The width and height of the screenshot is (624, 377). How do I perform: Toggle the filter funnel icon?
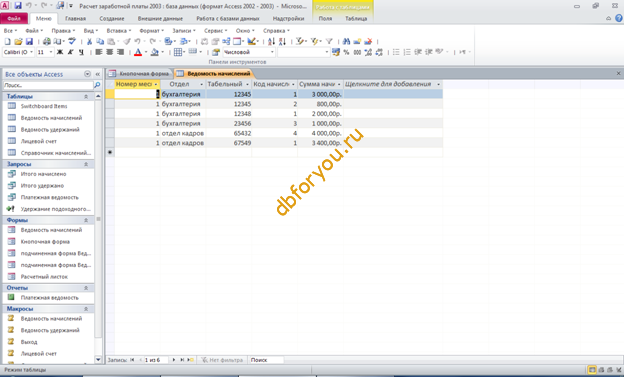329,41
